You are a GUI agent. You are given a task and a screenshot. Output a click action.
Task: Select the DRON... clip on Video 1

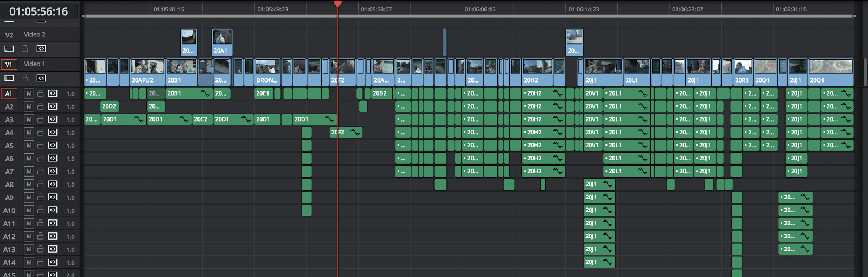click(x=267, y=73)
